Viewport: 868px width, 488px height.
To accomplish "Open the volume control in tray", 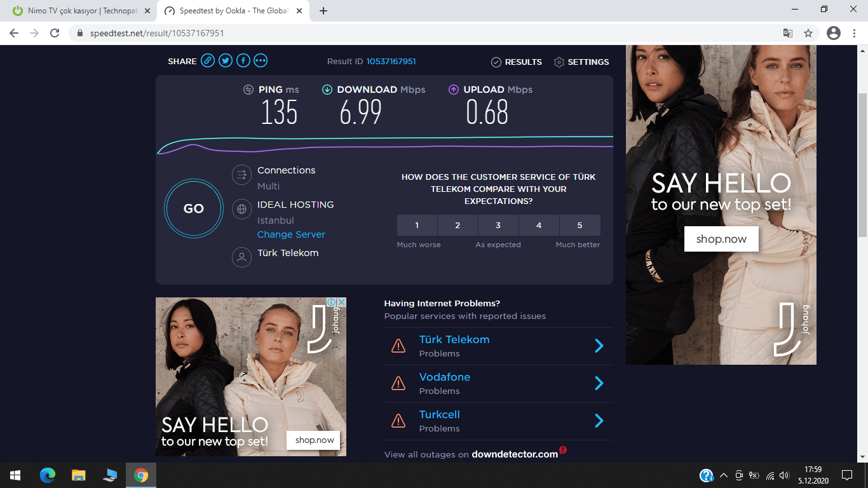I will point(784,475).
